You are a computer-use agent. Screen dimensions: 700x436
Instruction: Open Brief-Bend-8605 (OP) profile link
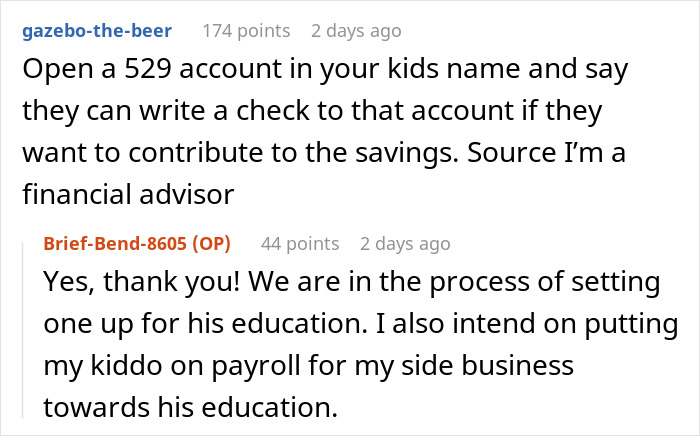tap(137, 244)
